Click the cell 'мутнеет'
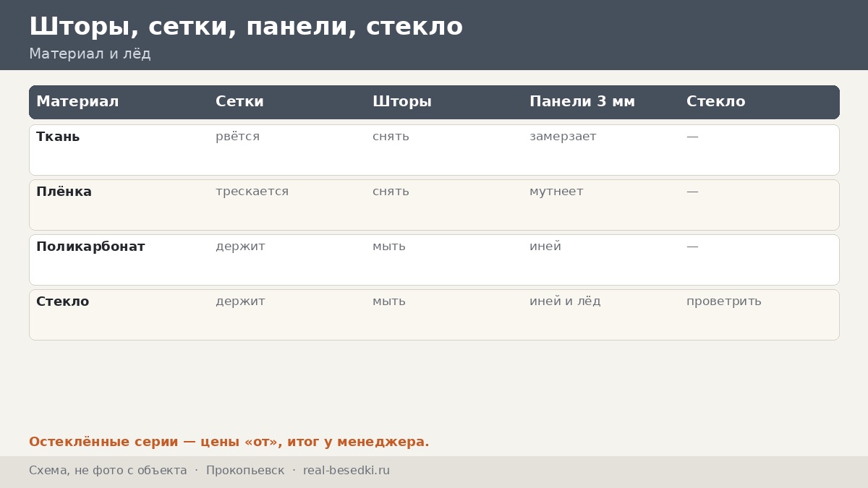Viewport: 868px width, 488px height. tap(556, 192)
